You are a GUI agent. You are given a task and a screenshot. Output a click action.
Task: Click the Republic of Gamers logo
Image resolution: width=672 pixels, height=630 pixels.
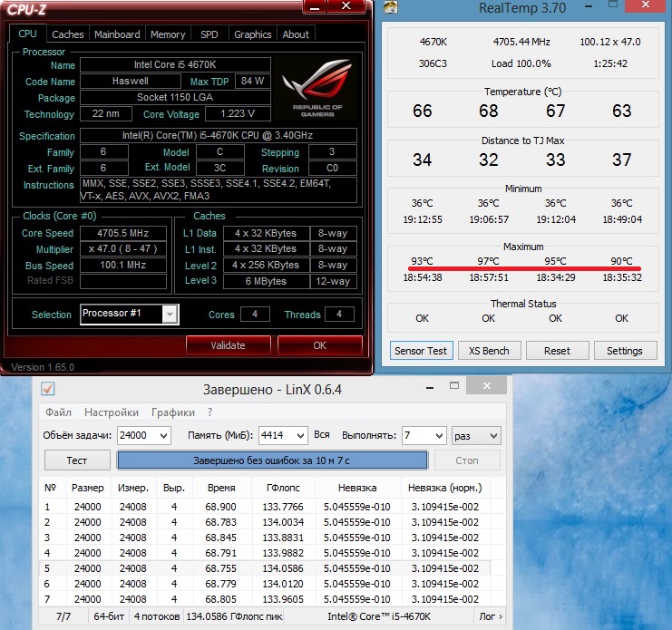click(x=317, y=88)
